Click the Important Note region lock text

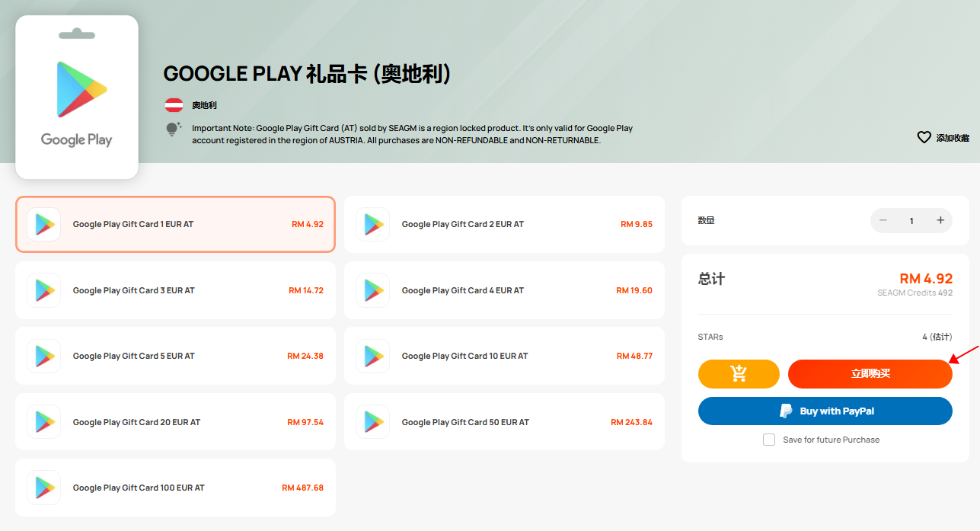click(x=413, y=134)
